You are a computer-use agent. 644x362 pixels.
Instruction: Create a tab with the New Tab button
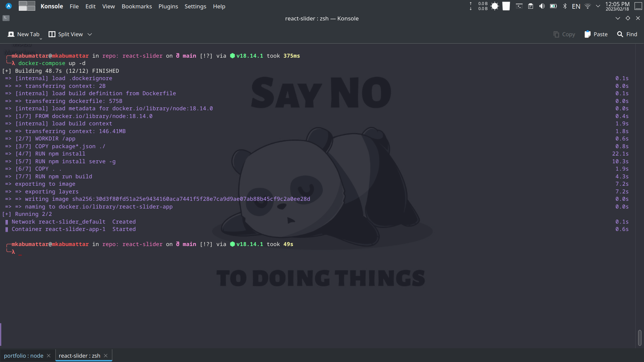point(23,34)
